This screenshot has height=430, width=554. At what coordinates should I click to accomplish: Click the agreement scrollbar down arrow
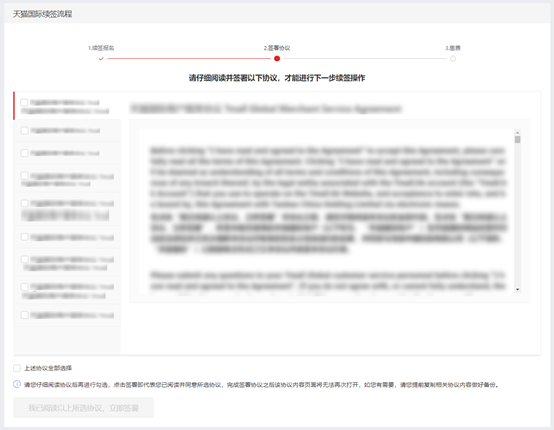(x=518, y=289)
